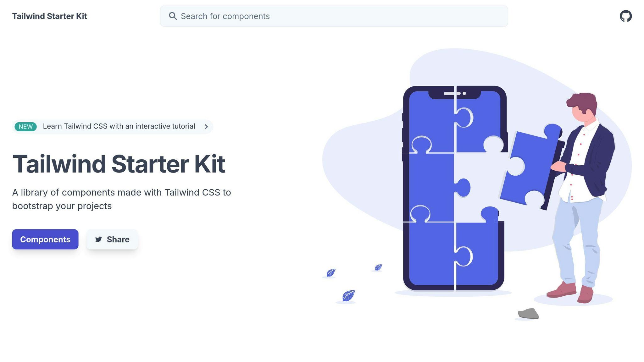
Task: Click the green NEW badge
Action: tap(25, 127)
